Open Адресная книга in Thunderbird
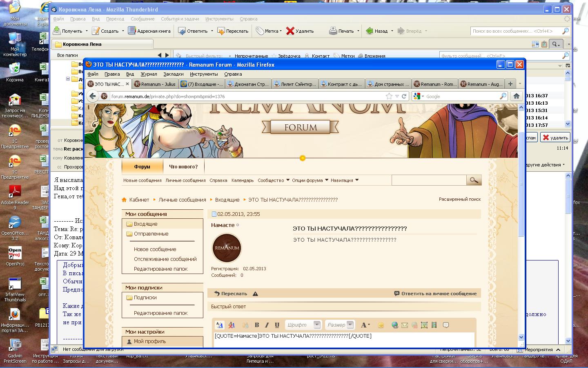The height and width of the screenshot is (368, 588). (x=149, y=31)
